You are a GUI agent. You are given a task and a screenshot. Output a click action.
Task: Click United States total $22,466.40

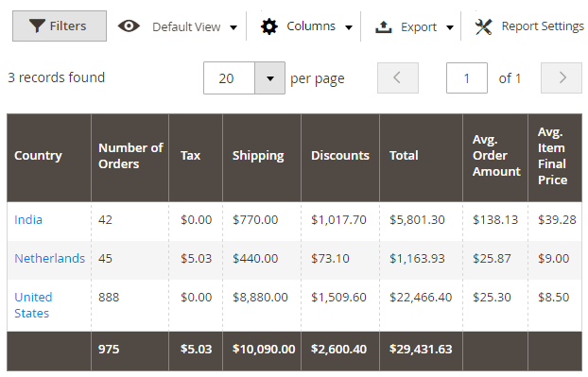pyautogui.click(x=421, y=298)
